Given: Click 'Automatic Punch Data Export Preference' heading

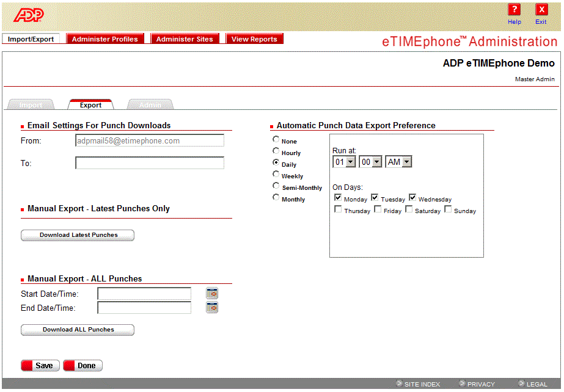Looking at the screenshot, I should tap(356, 125).
